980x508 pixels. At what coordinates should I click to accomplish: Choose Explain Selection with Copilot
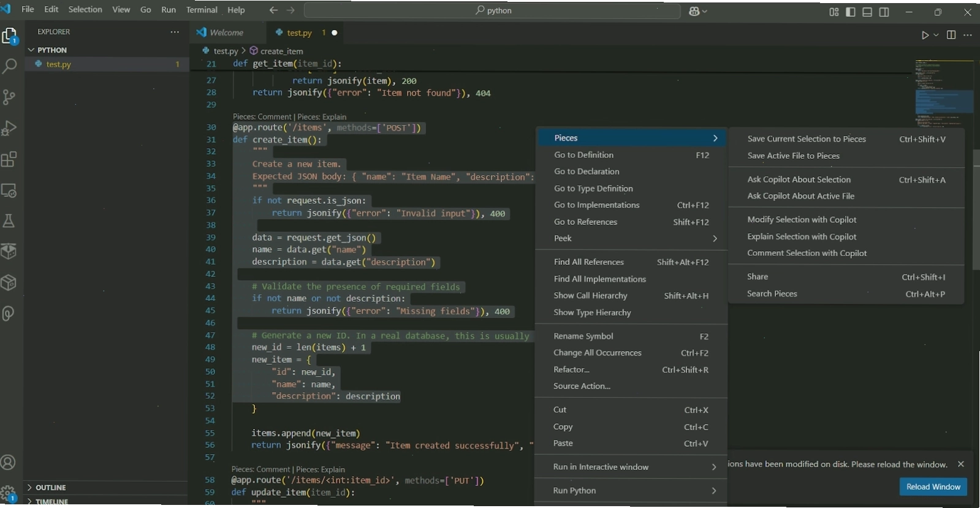pyautogui.click(x=846, y=237)
